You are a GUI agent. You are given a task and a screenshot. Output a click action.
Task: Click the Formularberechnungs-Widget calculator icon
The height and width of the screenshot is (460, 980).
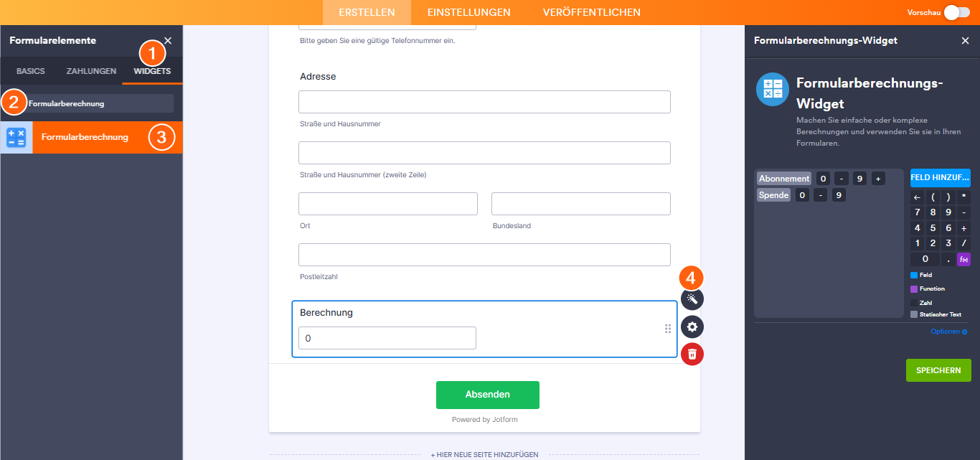[772, 89]
